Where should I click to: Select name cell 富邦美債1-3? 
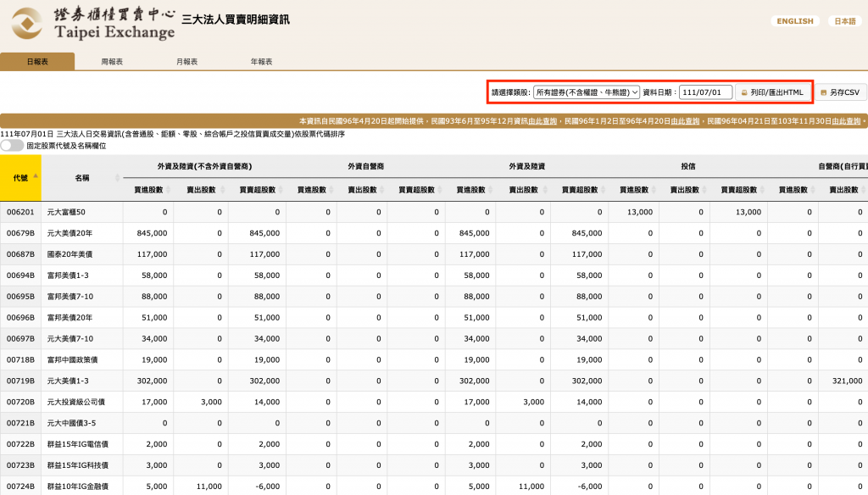(x=82, y=275)
